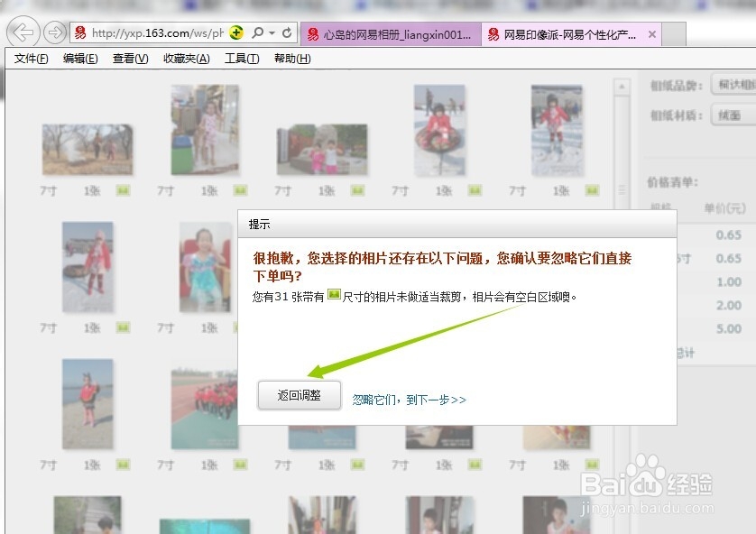
Task: Click the scrollbar up arrow of photo list
Action: pos(622,87)
